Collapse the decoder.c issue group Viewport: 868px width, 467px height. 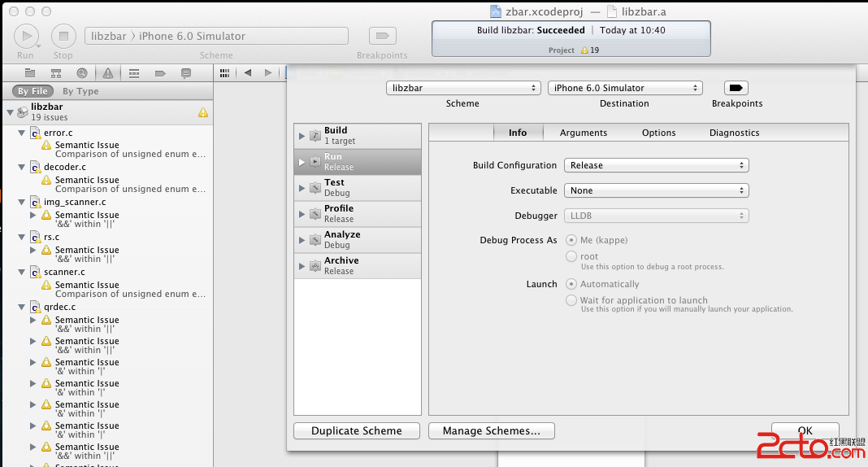(x=21, y=167)
